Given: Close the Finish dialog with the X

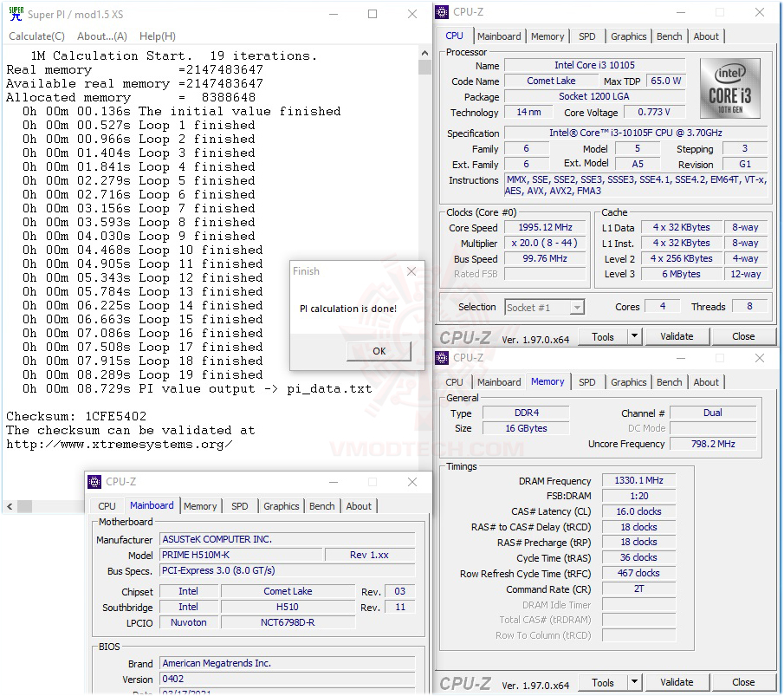Looking at the screenshot, I should pyautogui.click(x=411, y=271).
